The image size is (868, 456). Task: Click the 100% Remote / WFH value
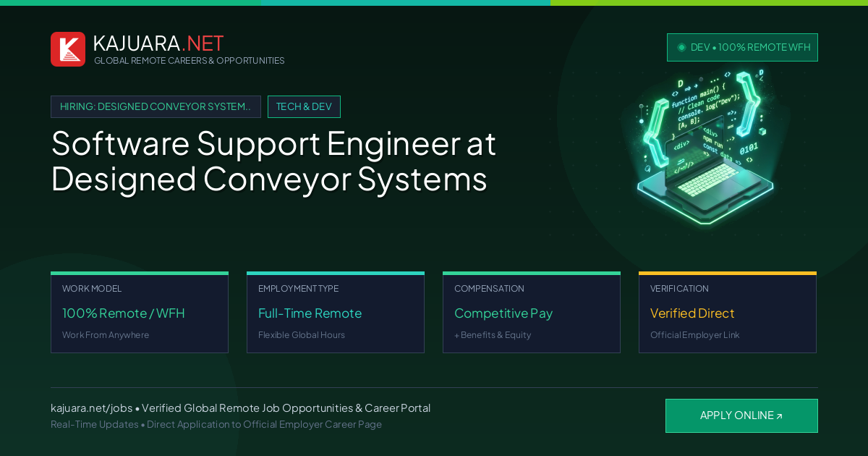[124, 313]
